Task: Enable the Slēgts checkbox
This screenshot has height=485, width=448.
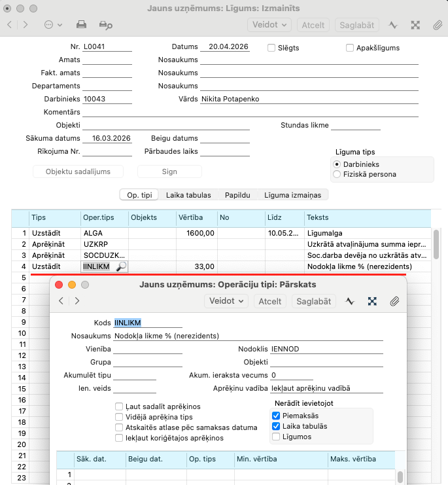Action: [x=271, y=48]
